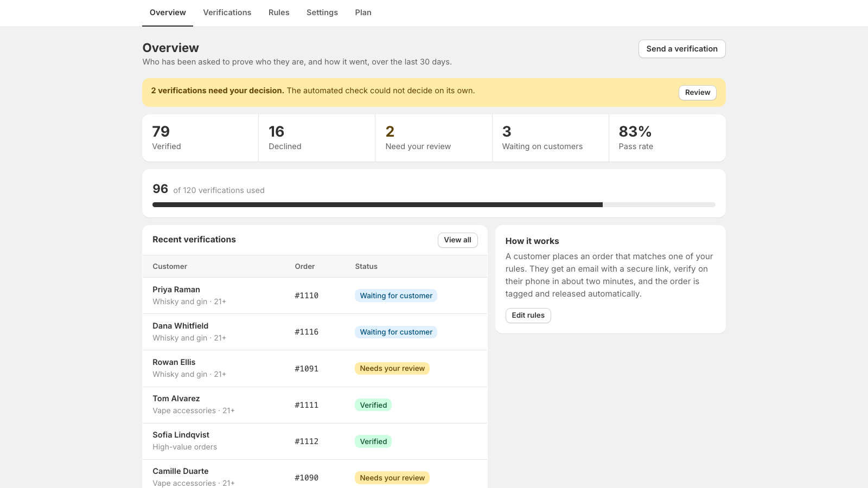Go to the Rules tab
The image size is (868, 488).
click(x=279, y=12)
